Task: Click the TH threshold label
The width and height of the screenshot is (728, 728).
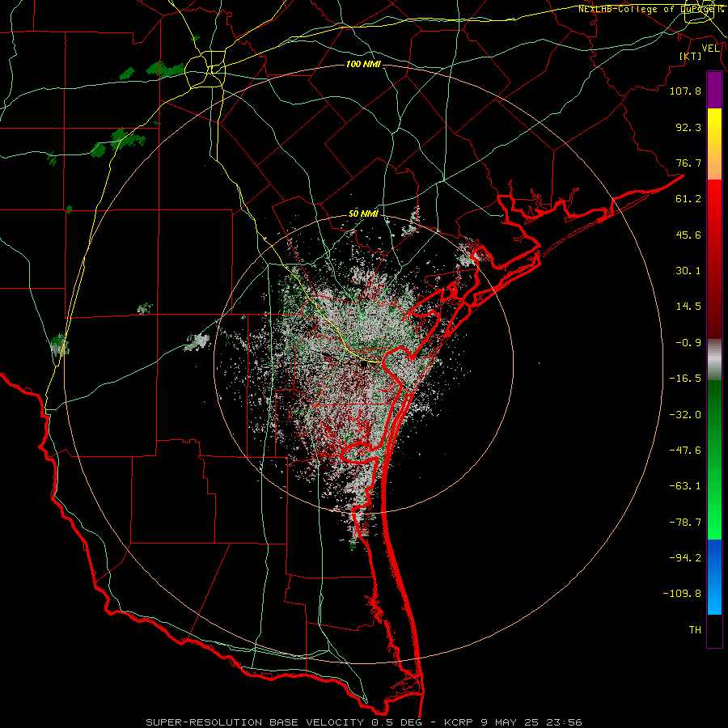Action: [x=695, y=630]
